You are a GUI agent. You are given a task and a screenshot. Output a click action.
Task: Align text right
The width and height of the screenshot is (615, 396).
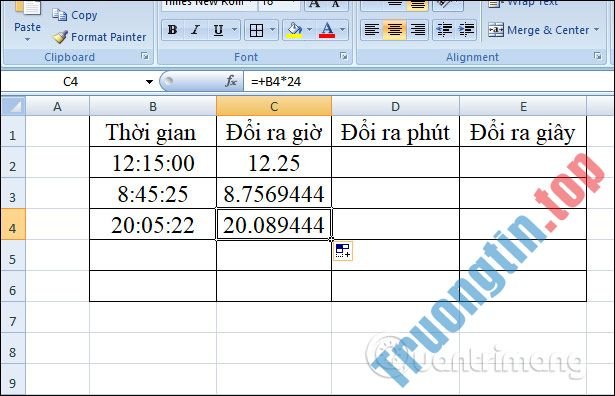[x=418, y=30]
